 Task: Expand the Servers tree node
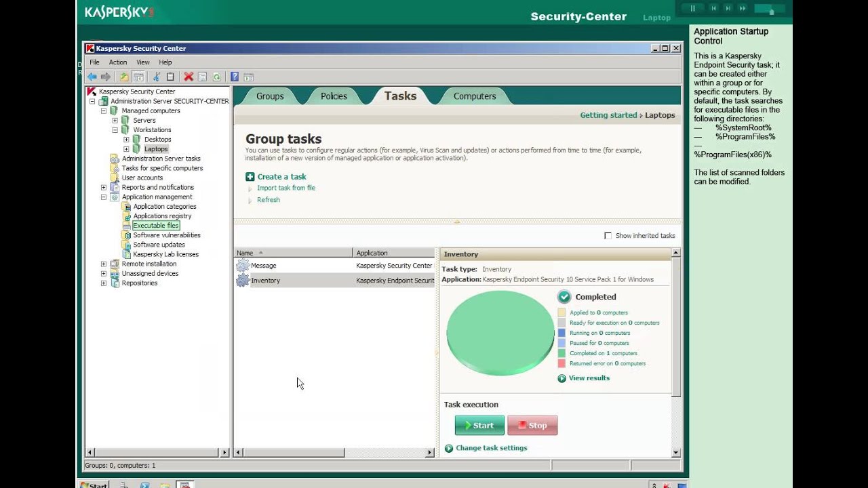tap(115, 120)
